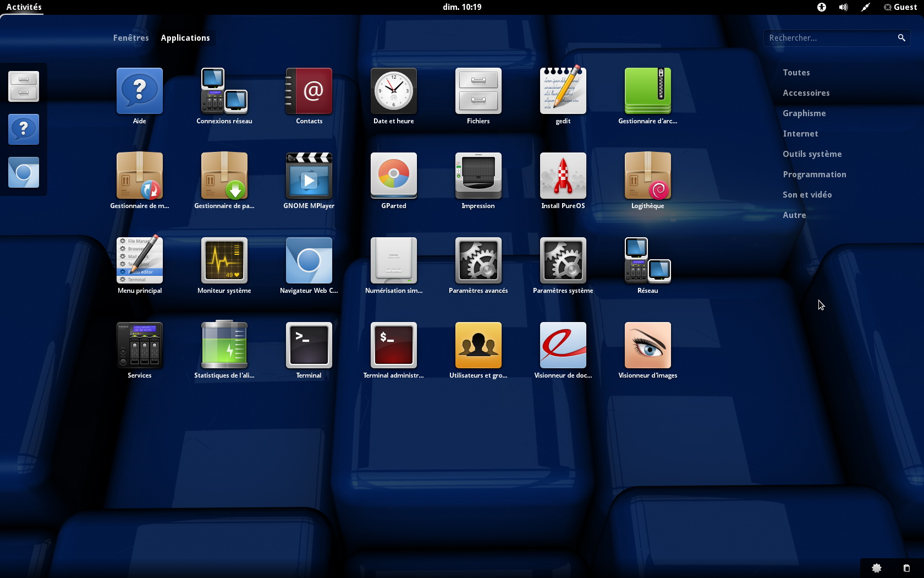
Task: Filter apps by Outils système
Action: [x=812, y=154]
